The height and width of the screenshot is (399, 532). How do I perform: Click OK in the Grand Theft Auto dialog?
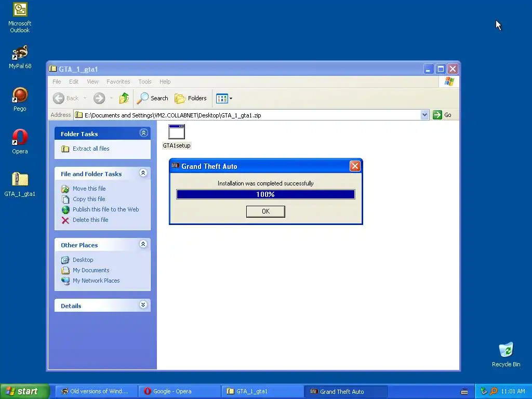coord(265,211)
